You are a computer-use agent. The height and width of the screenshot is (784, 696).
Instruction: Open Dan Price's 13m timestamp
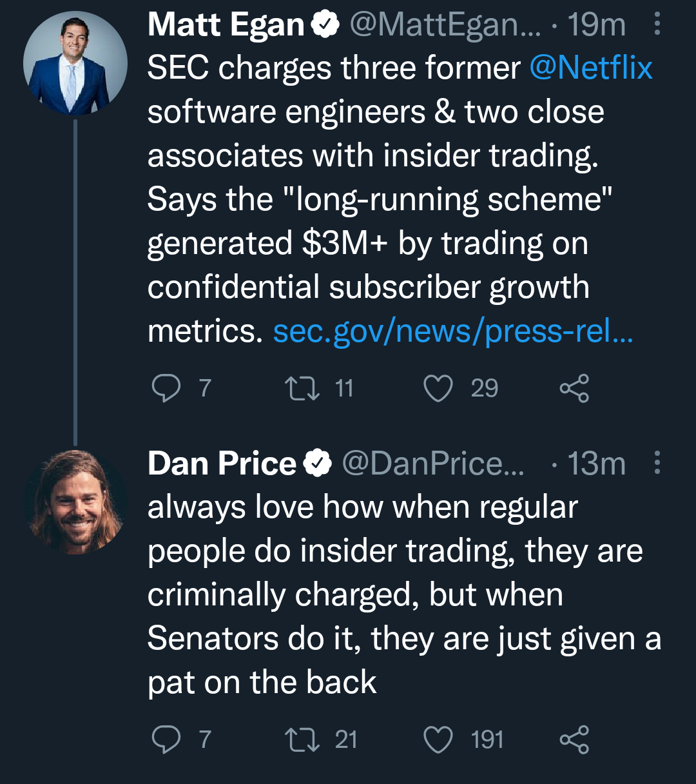pos(597,464)
